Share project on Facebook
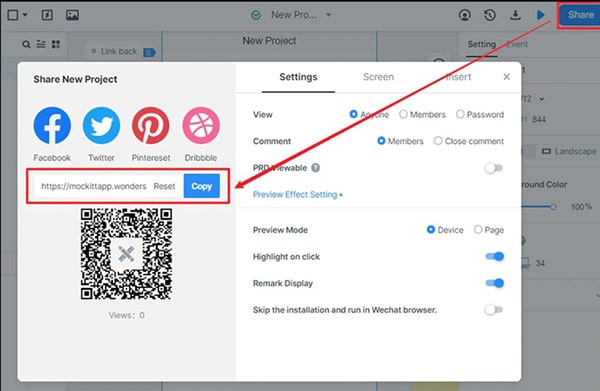Image resolution: width=600 pixels, height=391 pixels. tap(52, 125)
